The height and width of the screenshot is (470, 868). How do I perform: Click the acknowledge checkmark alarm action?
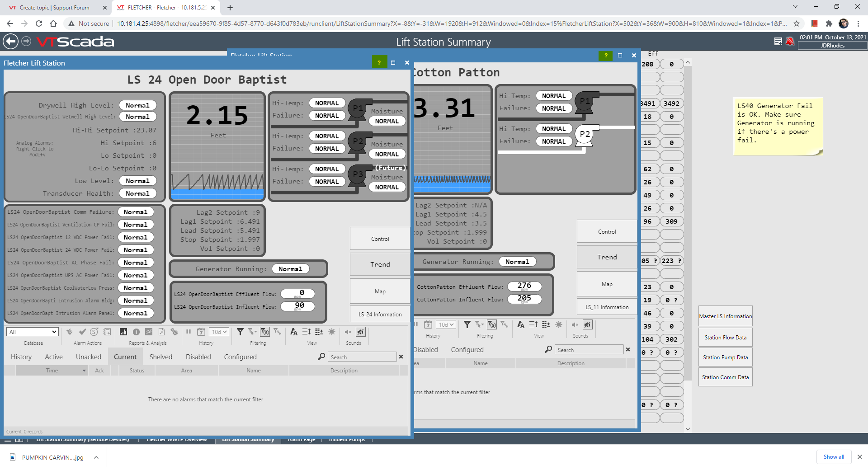pyautogui.click(x=82, y=332)
